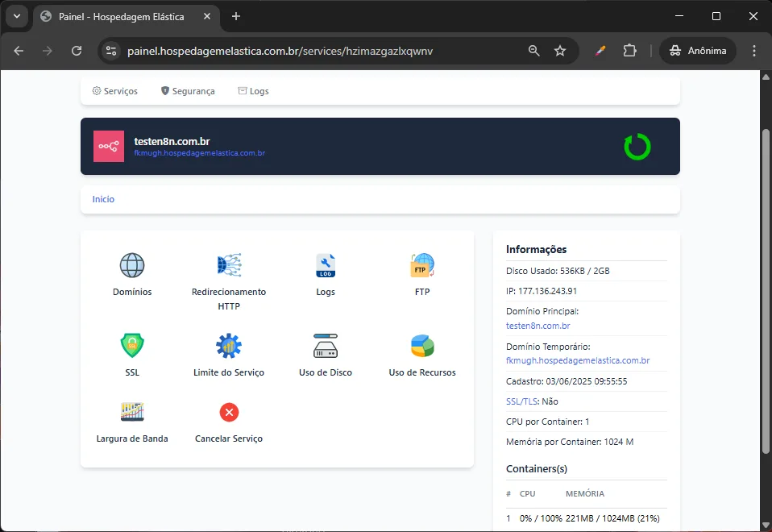The height and width of the screenshot is (532, 772).
Task: View site information icon in the address bar
Action: [x=111, y=51]
